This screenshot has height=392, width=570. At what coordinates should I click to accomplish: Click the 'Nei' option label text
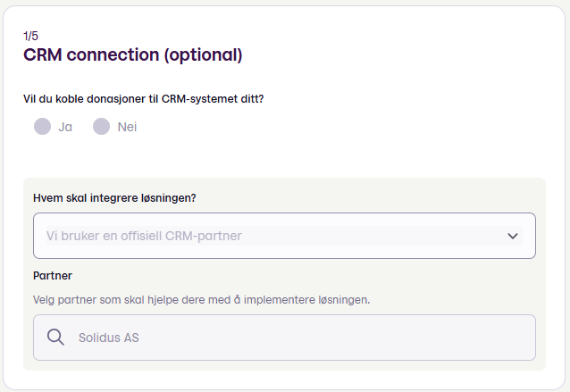tap(127, 127)
